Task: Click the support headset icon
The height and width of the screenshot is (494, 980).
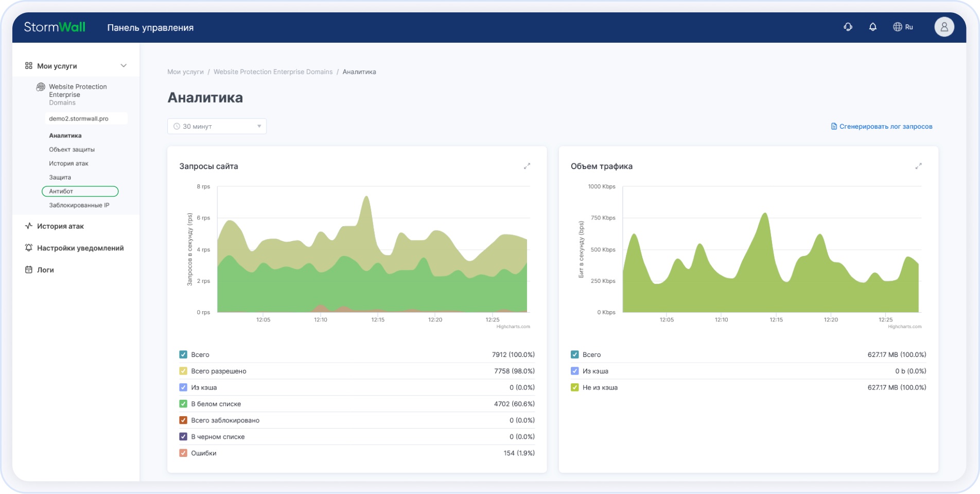Action: coord(848,27)
